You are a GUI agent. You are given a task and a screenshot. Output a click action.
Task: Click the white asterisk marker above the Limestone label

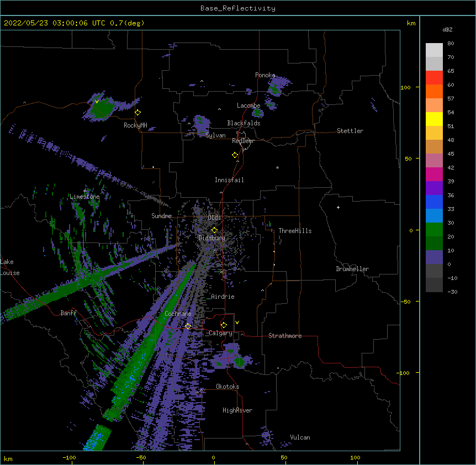[84, 191]
